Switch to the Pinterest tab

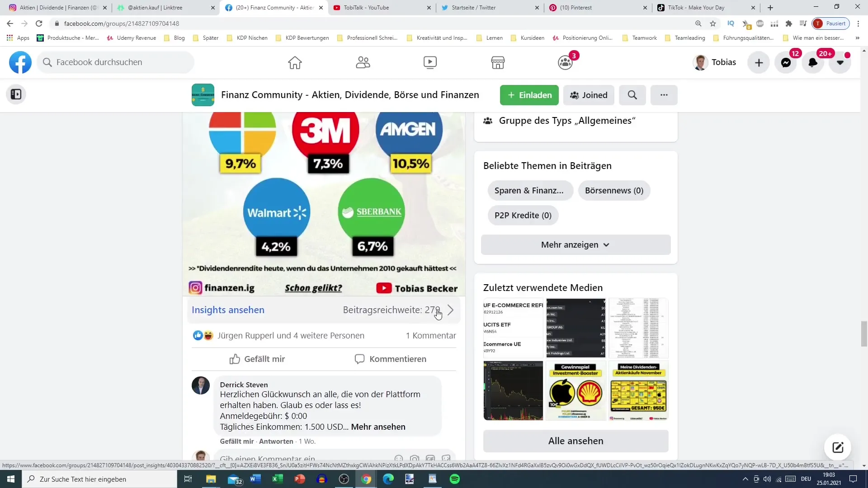598,8
